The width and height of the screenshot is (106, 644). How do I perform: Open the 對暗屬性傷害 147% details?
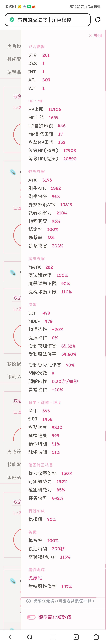click(x=50, y=586)
